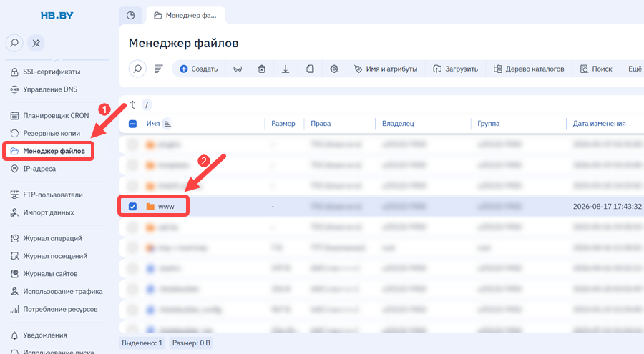Click the SSL-сертификаты lock icon
This screenshot has height=354, width=644.
click(14, 72)
